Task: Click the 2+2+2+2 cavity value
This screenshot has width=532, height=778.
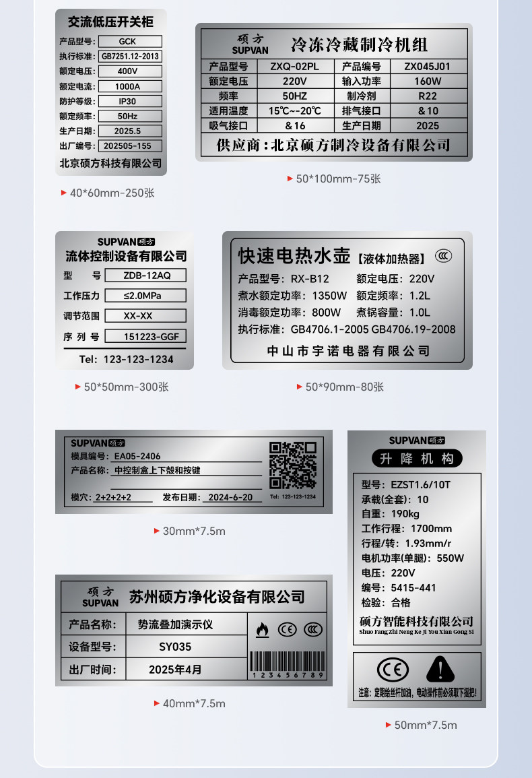Action: click(114, 497)
